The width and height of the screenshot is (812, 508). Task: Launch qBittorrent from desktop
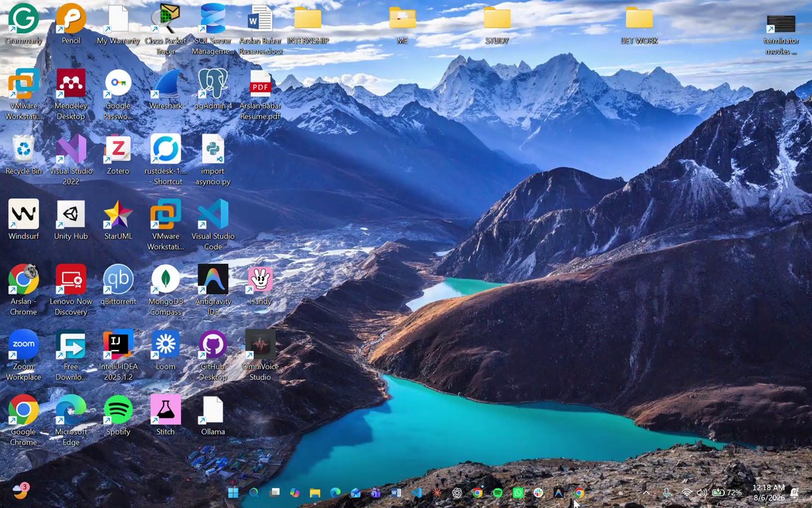[x=118, y=279]
